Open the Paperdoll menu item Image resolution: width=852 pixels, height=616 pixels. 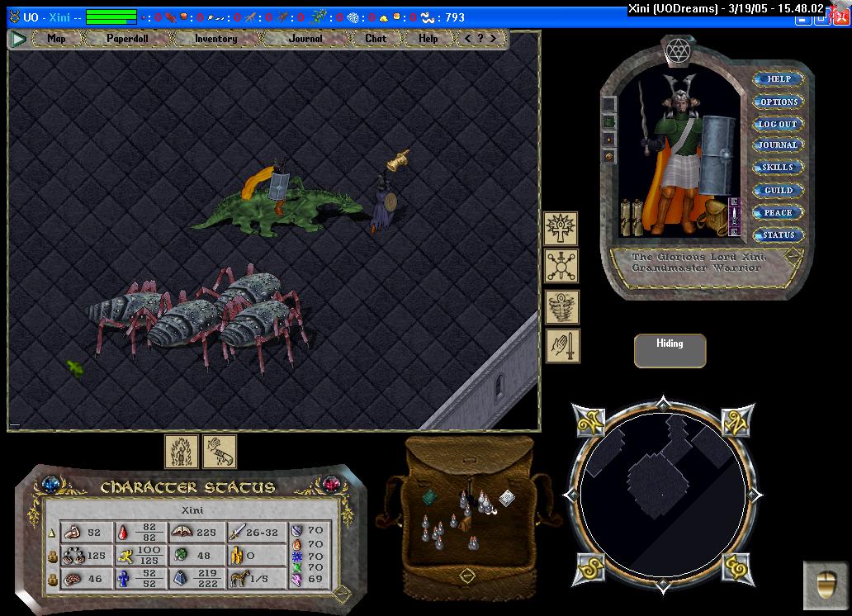(x=127, y=39)
